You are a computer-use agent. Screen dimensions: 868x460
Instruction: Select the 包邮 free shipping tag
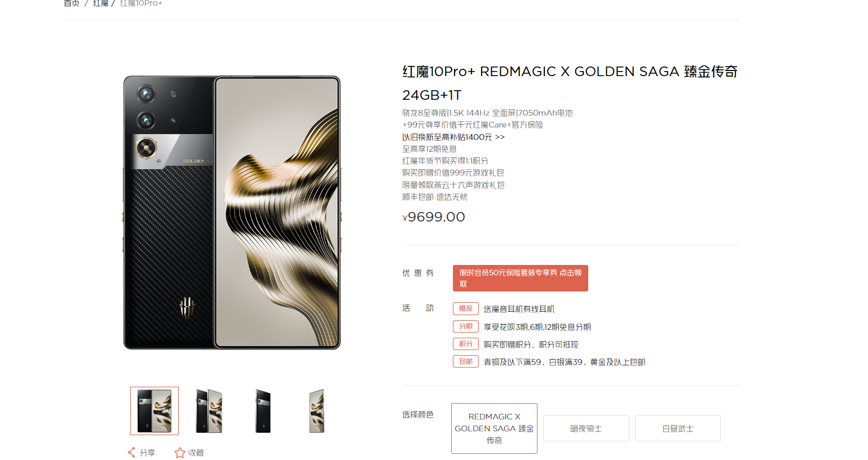click(466, 361)
